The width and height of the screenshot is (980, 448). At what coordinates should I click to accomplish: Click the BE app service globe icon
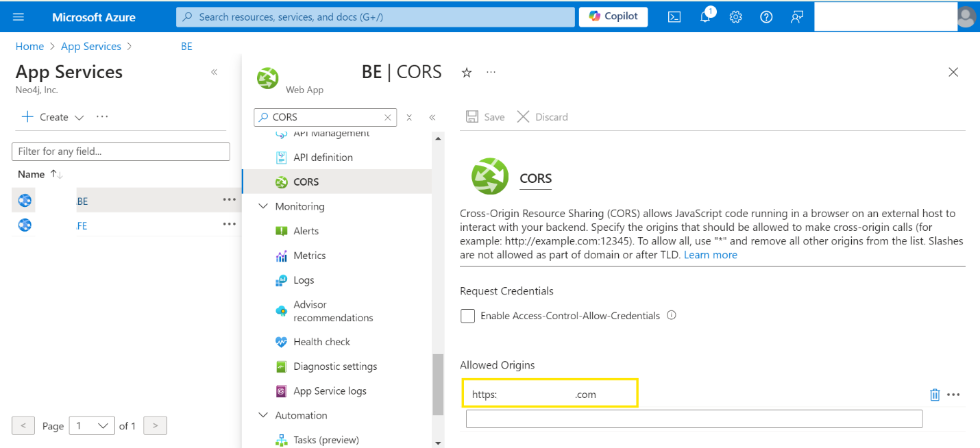pyautogui.click(x=25, y=201)
